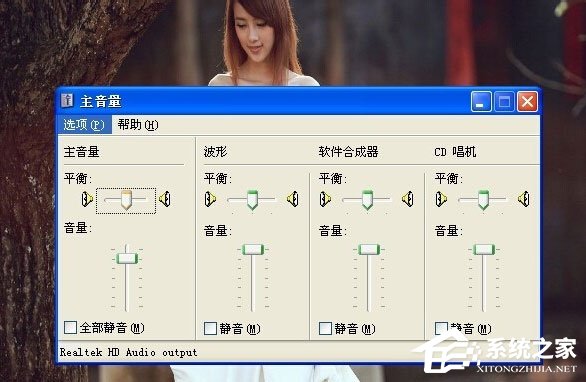Click left speaker icon under 软件合成器 balance
This screenshot has width=586, height=382.
click(x=326, y=199)
